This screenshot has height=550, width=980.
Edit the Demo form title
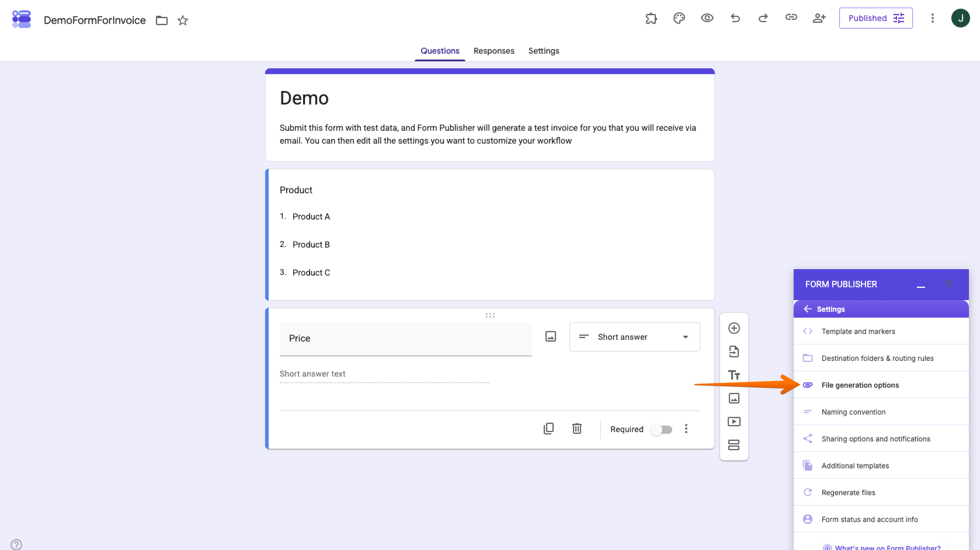click(304, 98)
